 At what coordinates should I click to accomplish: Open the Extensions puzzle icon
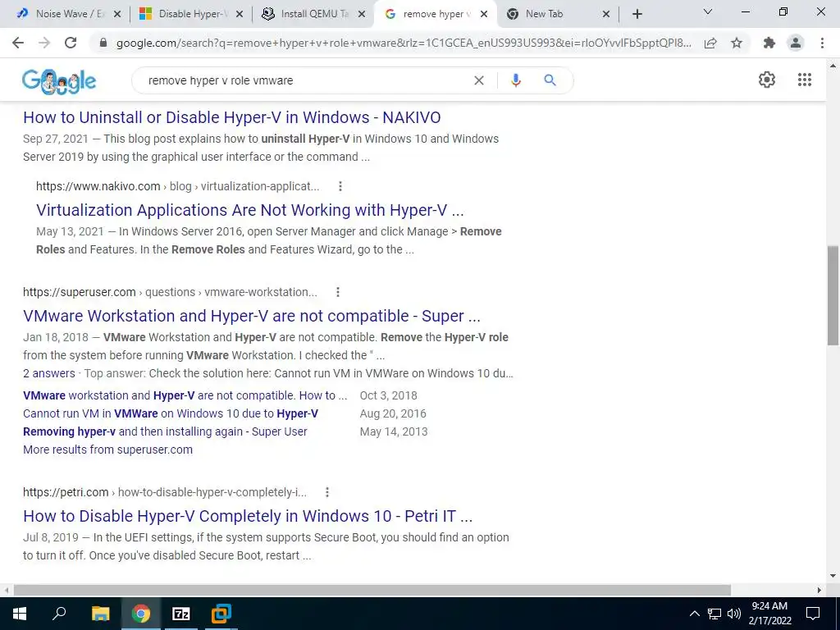click(769, 43)
